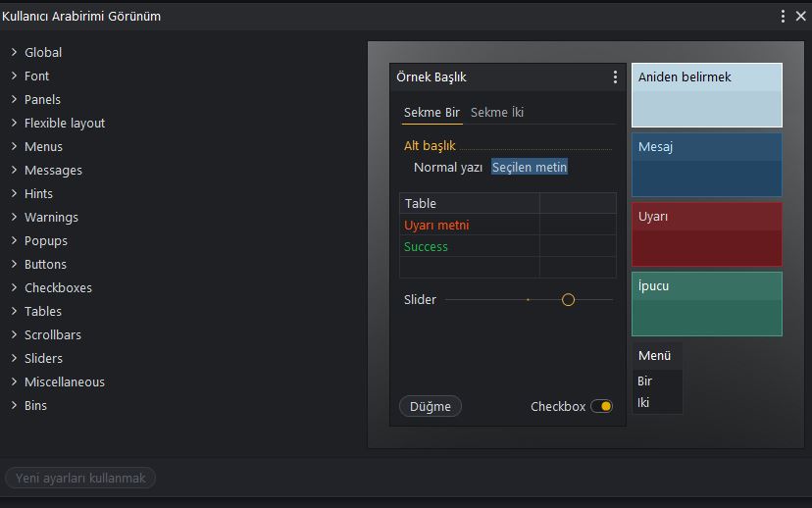Expand the Global settings group
This screenshot has height=508, width=812.
(x=14, y=52)
